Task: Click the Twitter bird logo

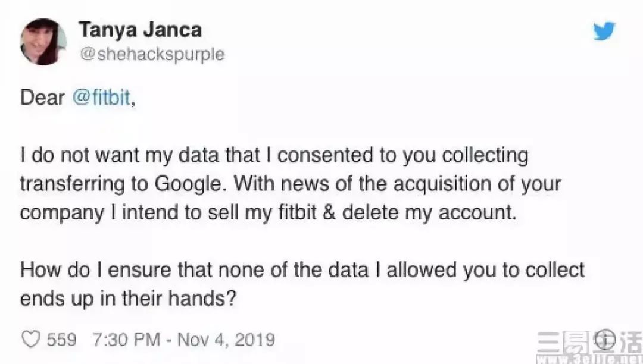Action: [604, 31]
